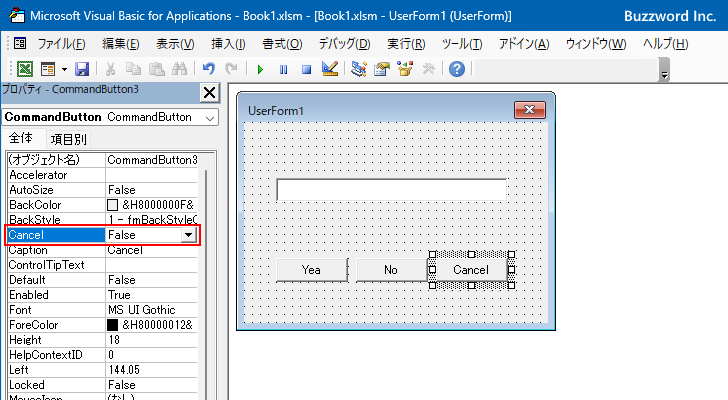Click the Reset stop icon
Image resolution: width=728 pixels, height=400 pixels.
point(306,70)
